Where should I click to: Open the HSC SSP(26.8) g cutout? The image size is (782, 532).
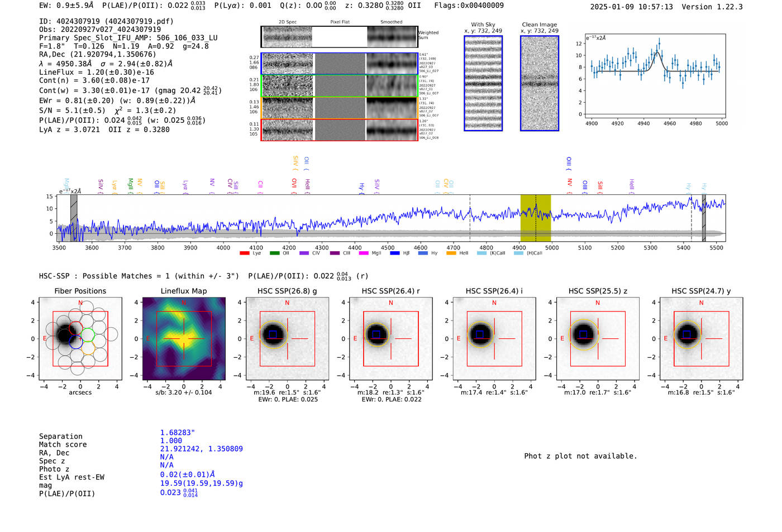coord(287,339)
